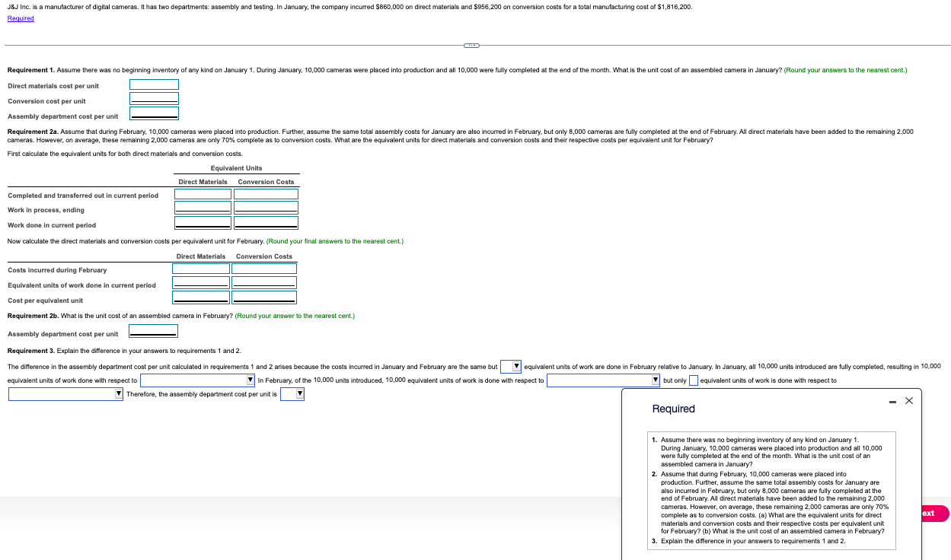Screen dimensions: 951x560
Task: Click Conversion Costs field for Work in process, ending
Action: [266, 208]
